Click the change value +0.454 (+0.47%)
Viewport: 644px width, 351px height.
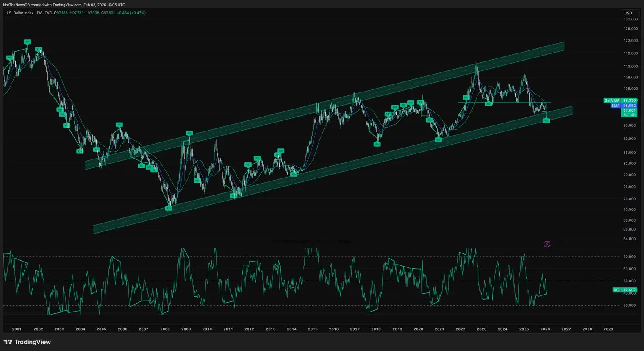pos(131,13)
